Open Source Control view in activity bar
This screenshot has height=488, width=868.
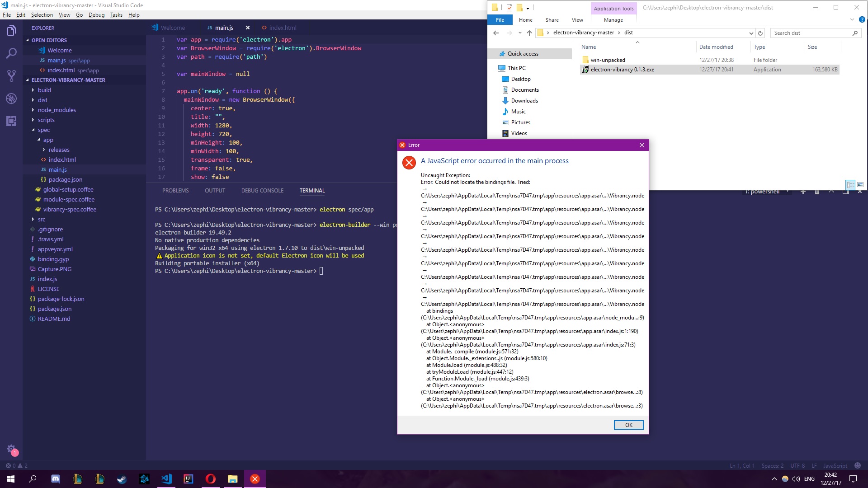[11, 76]
